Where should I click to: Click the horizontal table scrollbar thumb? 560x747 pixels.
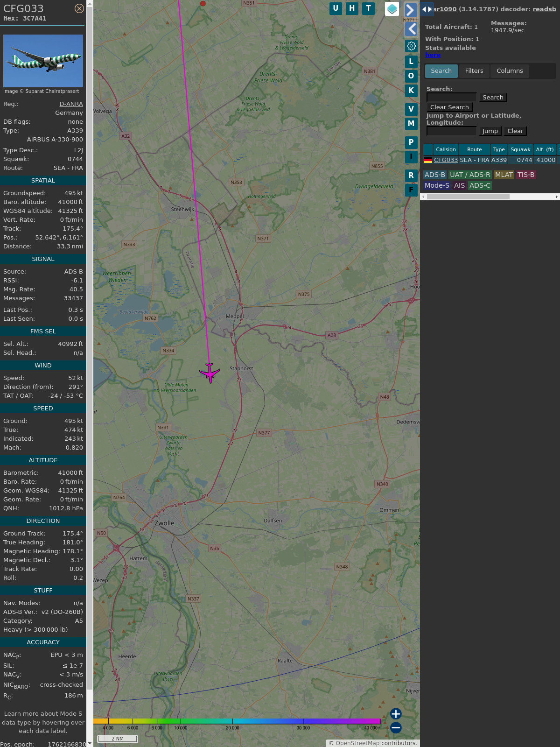468,197
